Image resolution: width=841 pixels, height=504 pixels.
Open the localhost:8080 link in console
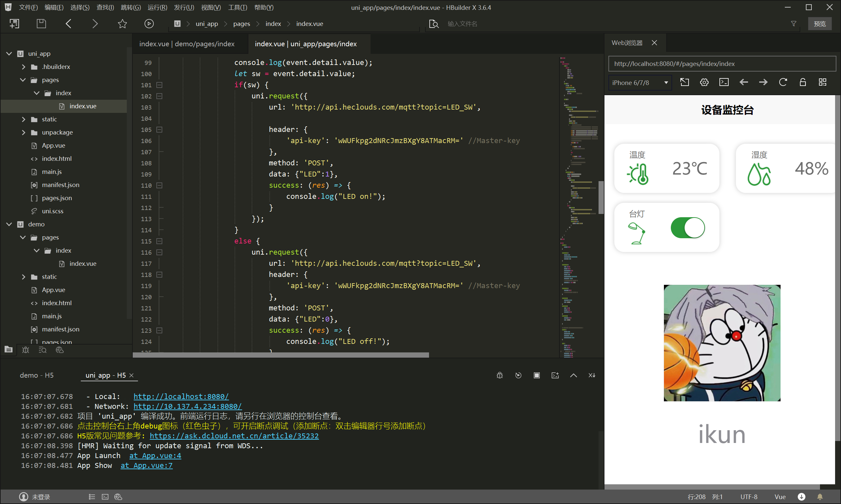click(181, 396)
